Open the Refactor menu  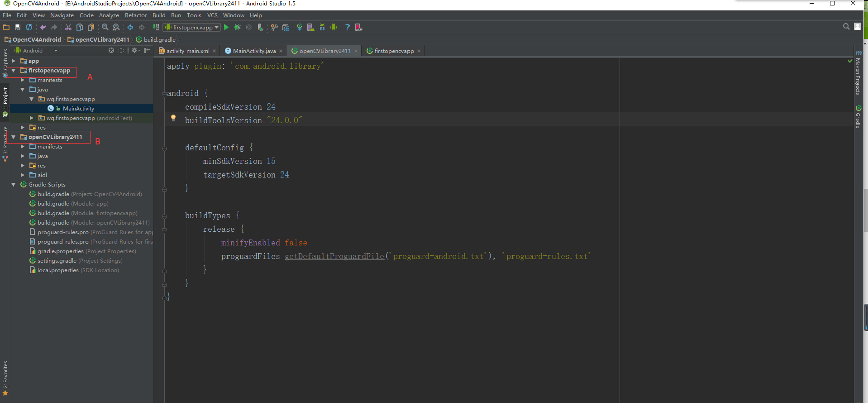(136, 15)
